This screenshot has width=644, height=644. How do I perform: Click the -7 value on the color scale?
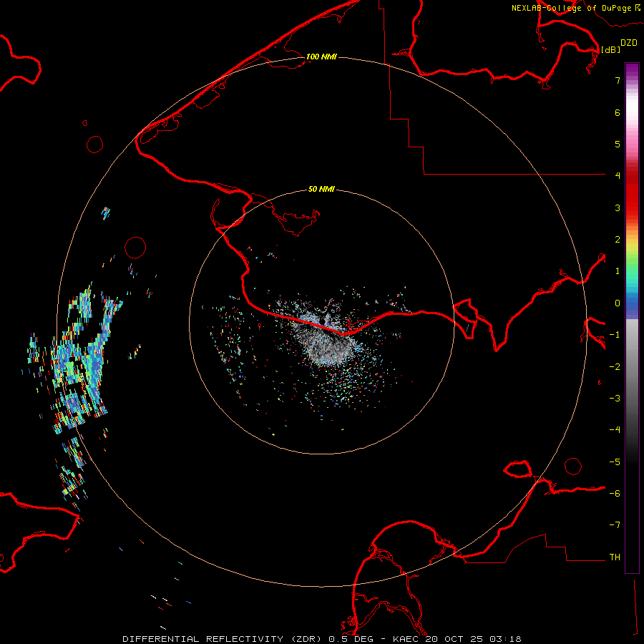615,525
